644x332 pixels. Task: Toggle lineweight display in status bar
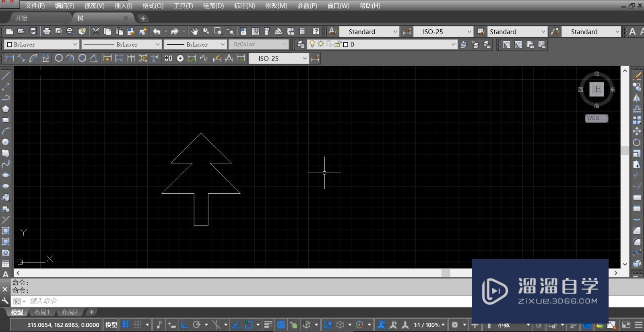268,324
